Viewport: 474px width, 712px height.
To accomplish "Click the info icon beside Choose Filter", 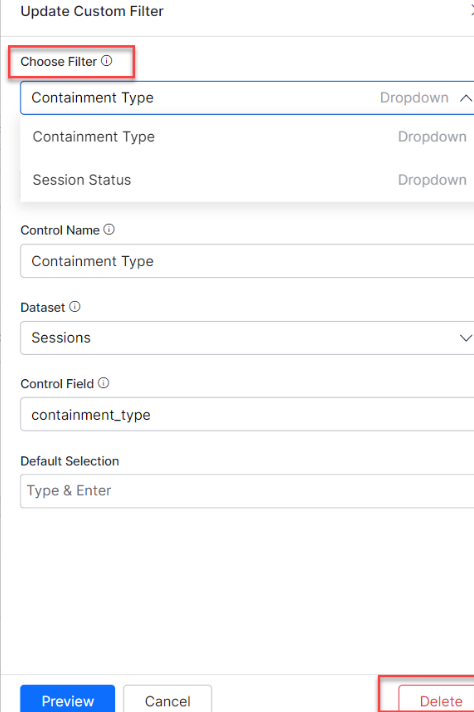I will 107,61.
